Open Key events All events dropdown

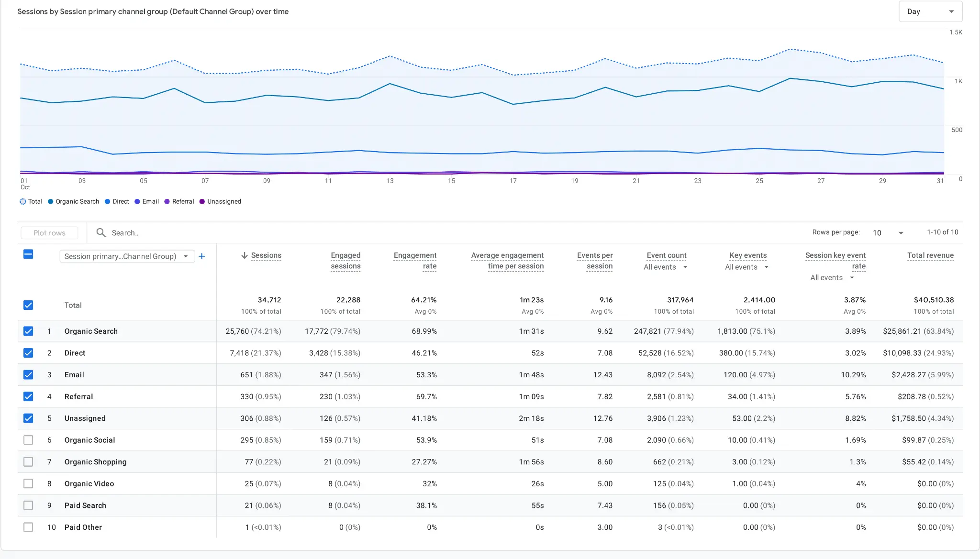click(x=746, y=267)
